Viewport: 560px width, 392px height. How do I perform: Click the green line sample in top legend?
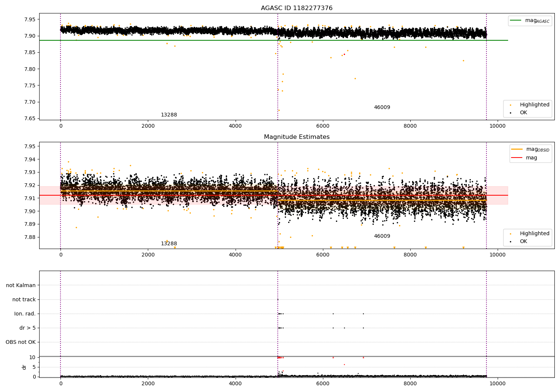516,21
